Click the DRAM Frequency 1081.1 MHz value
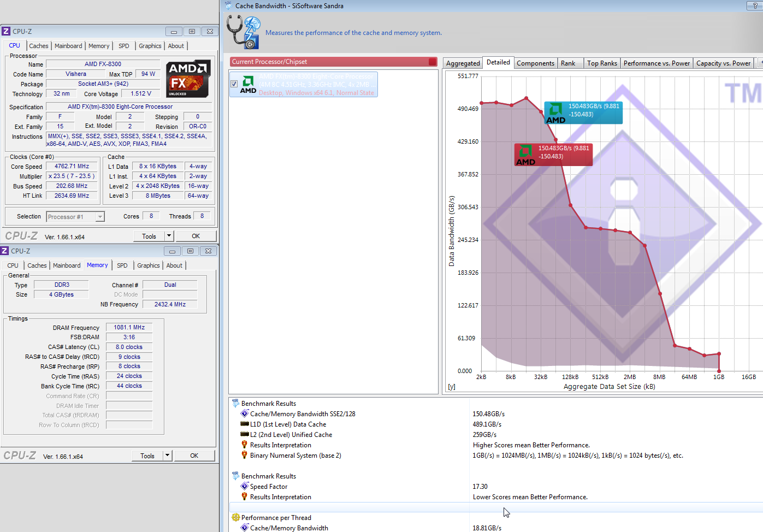The width and height of the screenshot is (763, 532). click(x=129, y=328)
